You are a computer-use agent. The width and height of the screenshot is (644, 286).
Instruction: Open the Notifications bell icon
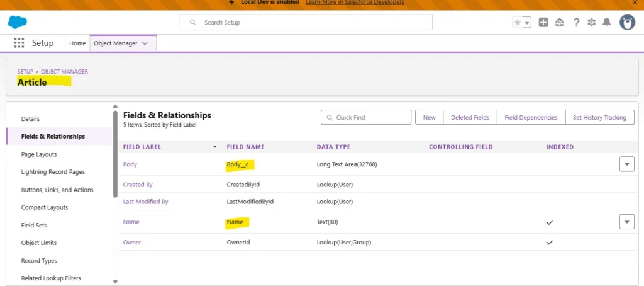607,22
